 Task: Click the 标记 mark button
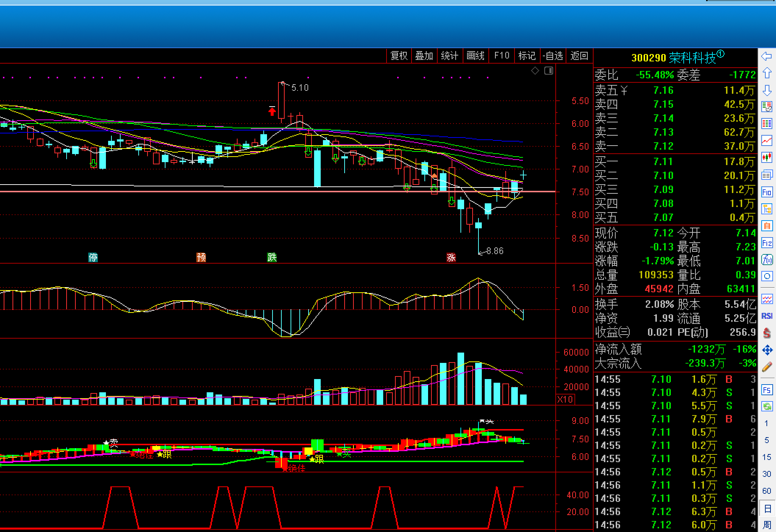[527, 56]
